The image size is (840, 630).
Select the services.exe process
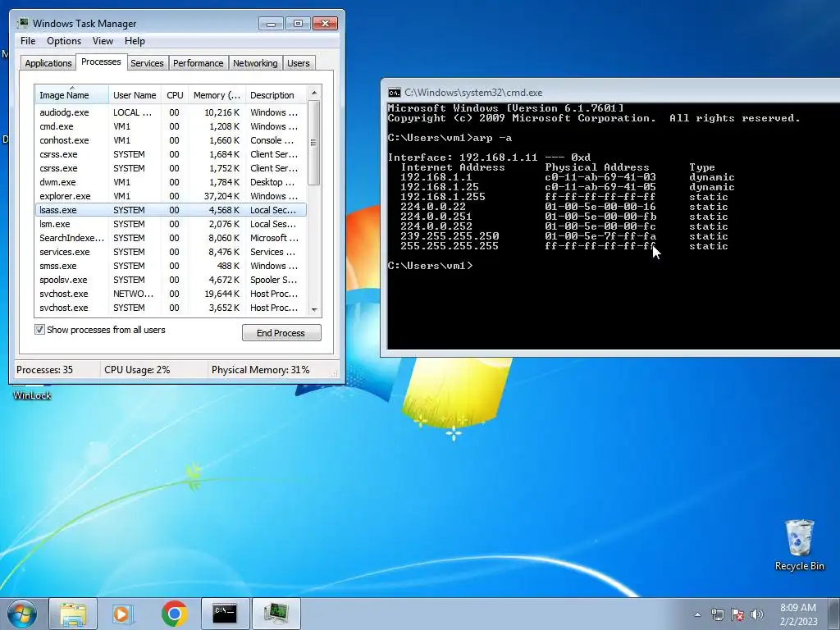171,252
